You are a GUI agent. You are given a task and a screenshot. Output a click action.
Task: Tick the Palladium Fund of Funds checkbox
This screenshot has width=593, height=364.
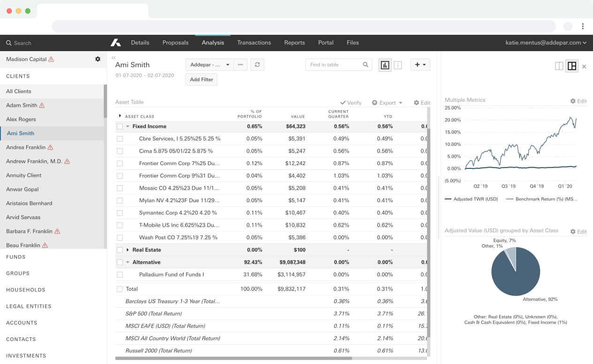pyautogui.click(x=120, y=275)
